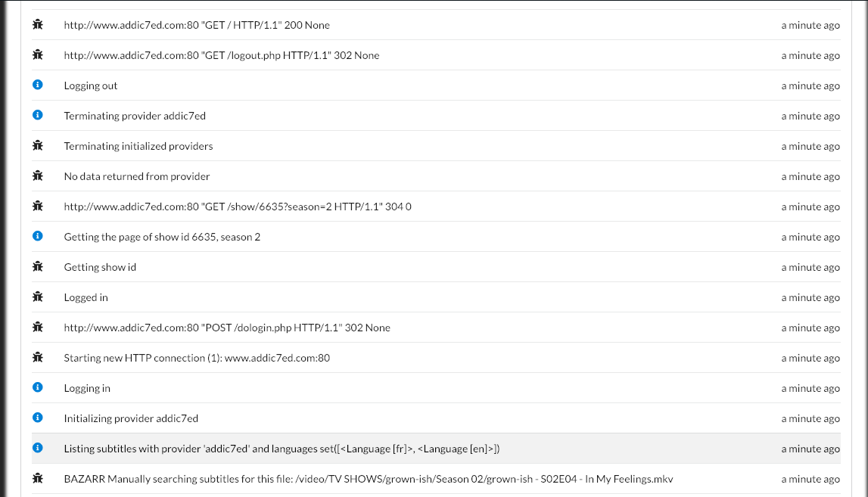Click the grown-ish S02E04 search log message
868x497 pixels.
click(368, 478)
